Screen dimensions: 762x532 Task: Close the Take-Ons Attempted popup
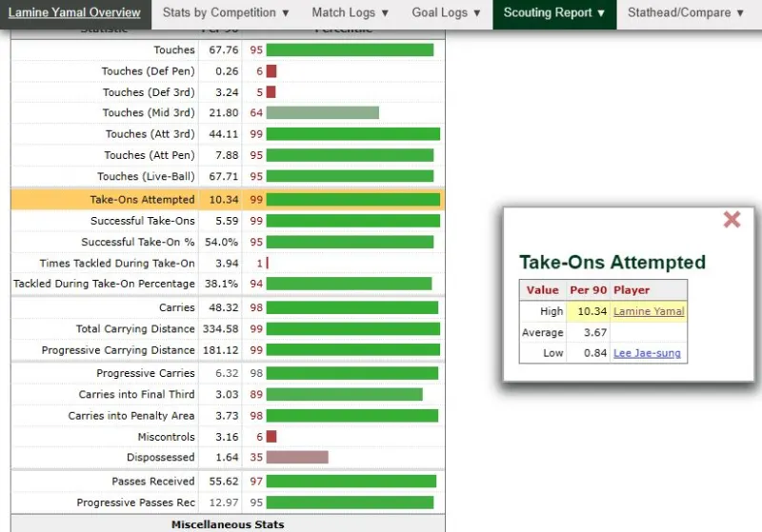[x=732, y=220]
